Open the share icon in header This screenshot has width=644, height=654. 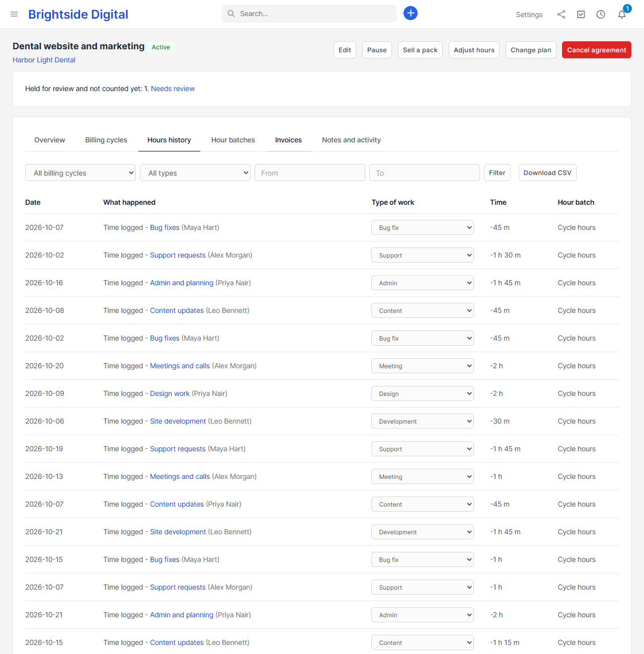pos(561,15)
